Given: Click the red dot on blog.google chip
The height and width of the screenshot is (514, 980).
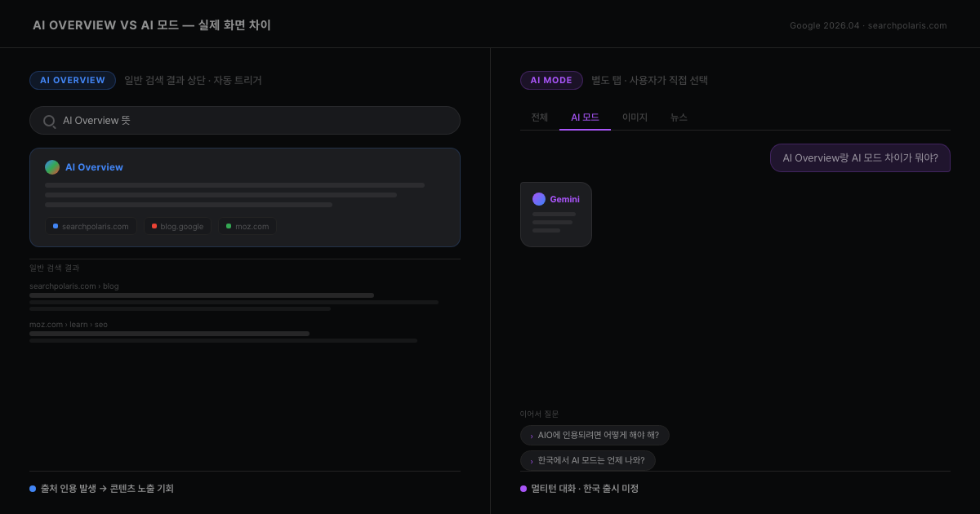Looking at the screenshot, I should coord(154,226).
